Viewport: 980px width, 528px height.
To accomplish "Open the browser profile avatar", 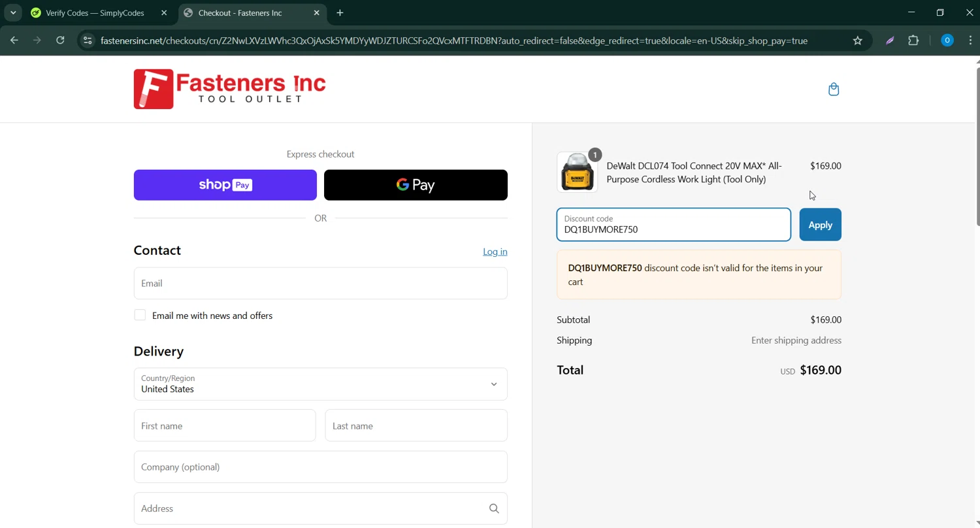I will 947,41.
